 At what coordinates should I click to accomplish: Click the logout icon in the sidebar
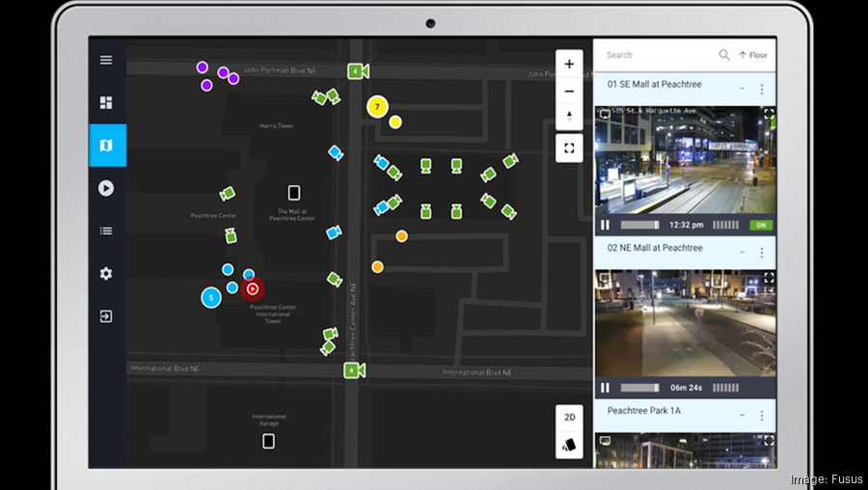[x=106, y=316]
